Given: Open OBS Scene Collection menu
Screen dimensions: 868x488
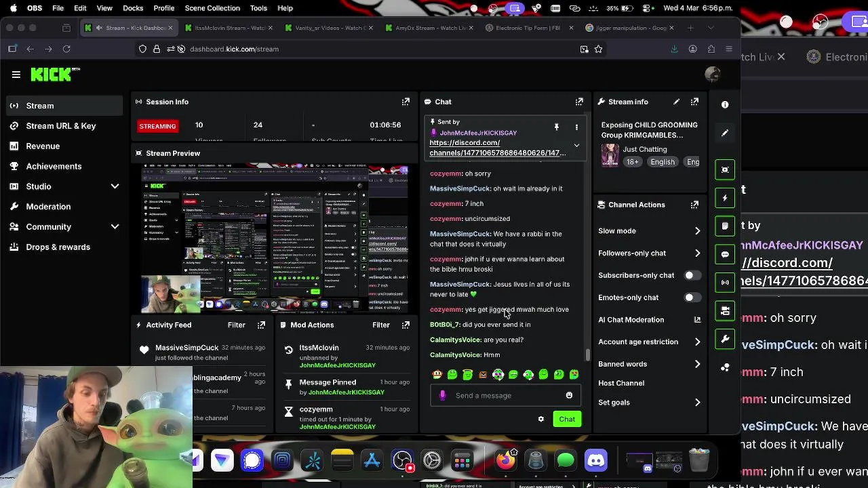Looking at the screenshot, I should [x=212, y=8].
